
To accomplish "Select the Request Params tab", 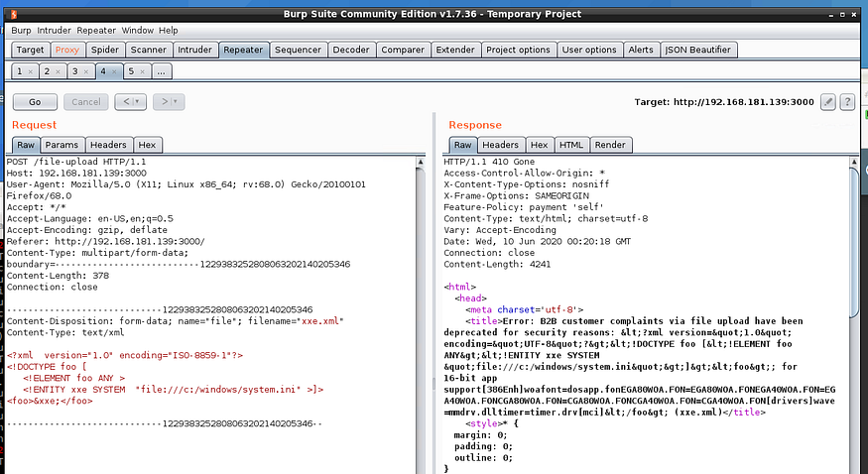I will click(x=62, y=145).
